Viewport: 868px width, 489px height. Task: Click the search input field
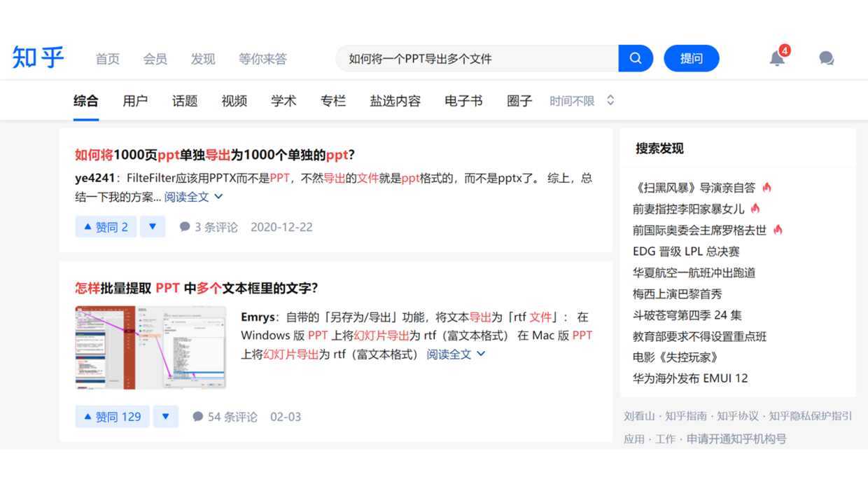(x=476, y=59)
